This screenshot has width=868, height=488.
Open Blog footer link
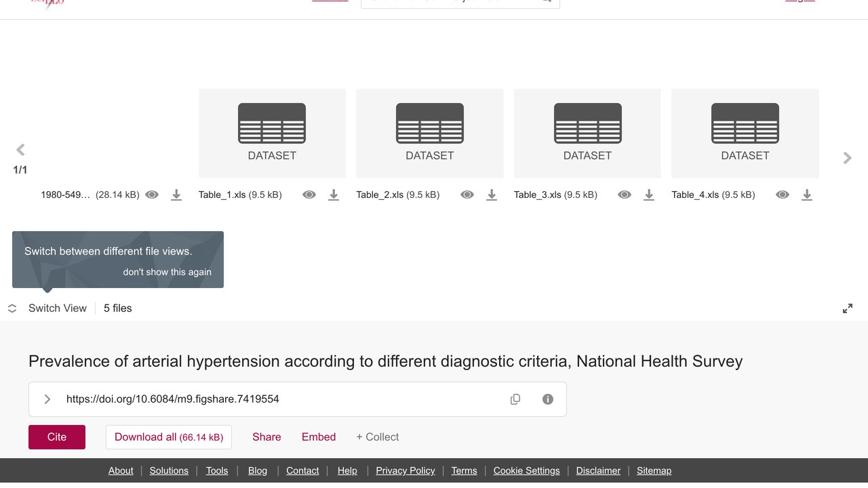pyautogui.click(x=258, y=470)
